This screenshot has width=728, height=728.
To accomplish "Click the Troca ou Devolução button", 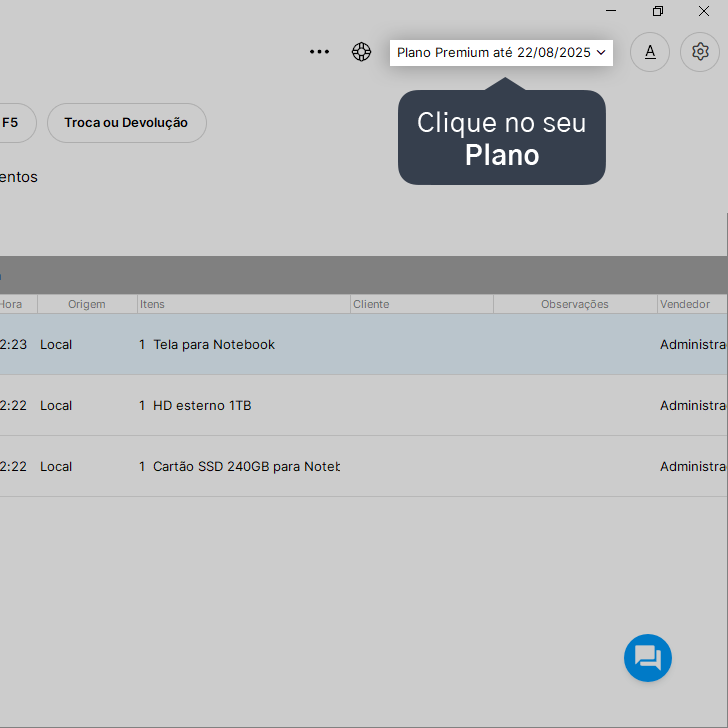I will point(127,123).
